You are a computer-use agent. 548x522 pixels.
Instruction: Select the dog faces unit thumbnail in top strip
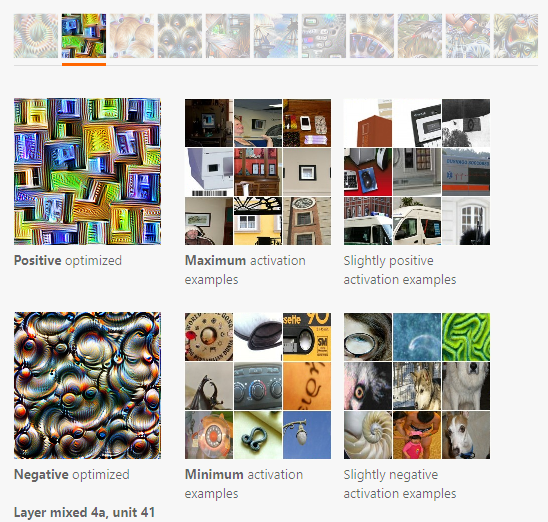(x=180, y=36)
